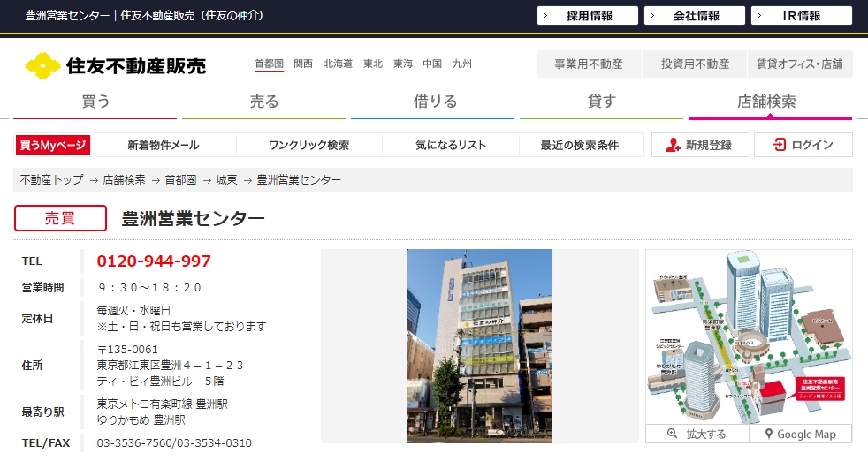This screenshot has width=868, height=461.
Task: Open 採用情報 recruitment page
Action: (x=587, y=16)
